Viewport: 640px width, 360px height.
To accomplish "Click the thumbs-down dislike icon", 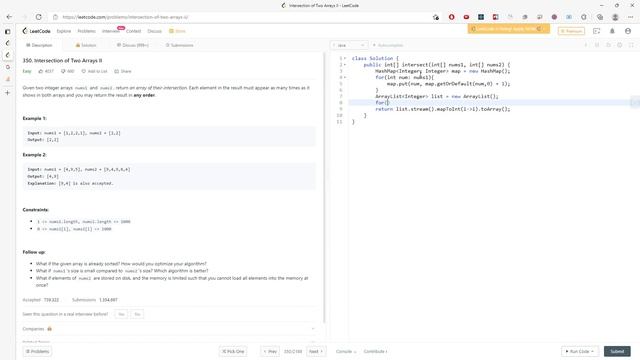I will [x=63, y=71].
